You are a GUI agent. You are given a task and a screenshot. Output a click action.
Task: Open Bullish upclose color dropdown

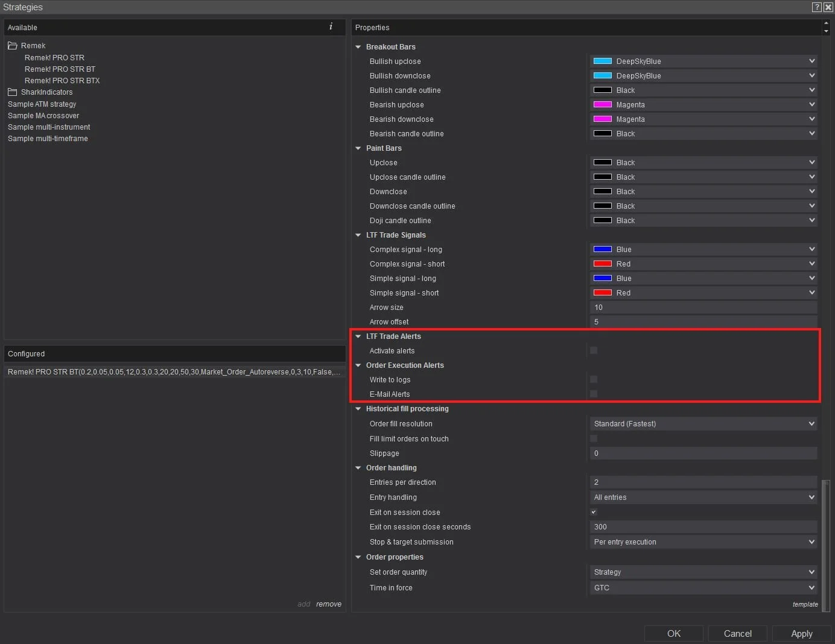click(703, 61)
